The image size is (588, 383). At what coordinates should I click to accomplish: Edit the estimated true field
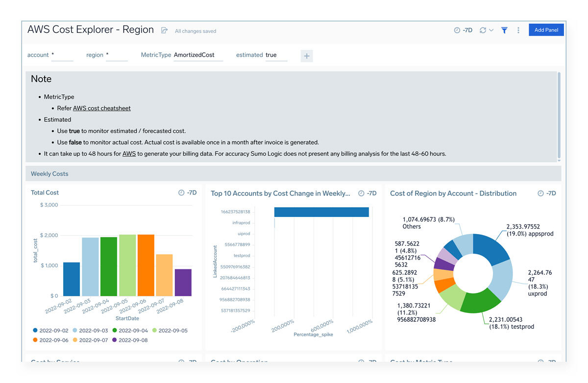coord(276,55)
